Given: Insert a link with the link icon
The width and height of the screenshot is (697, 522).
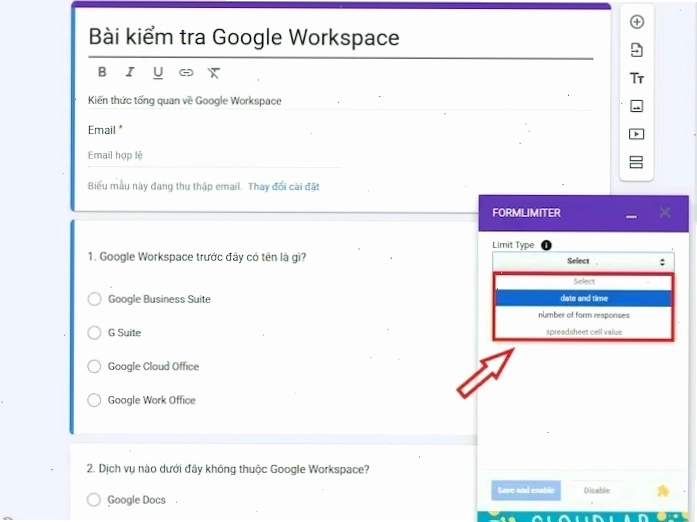Looking at the screenshot, I should [186, 72].
